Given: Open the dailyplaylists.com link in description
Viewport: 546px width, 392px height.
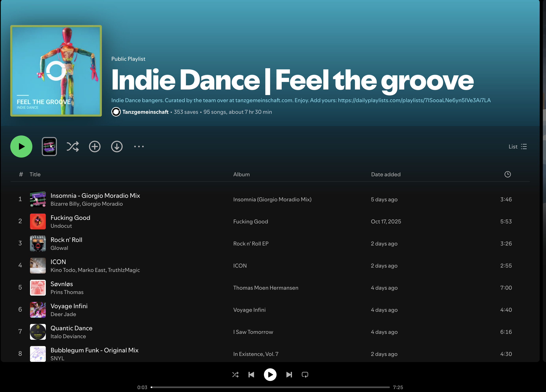Looking at the screenshot, I should [x=414, y=100].
